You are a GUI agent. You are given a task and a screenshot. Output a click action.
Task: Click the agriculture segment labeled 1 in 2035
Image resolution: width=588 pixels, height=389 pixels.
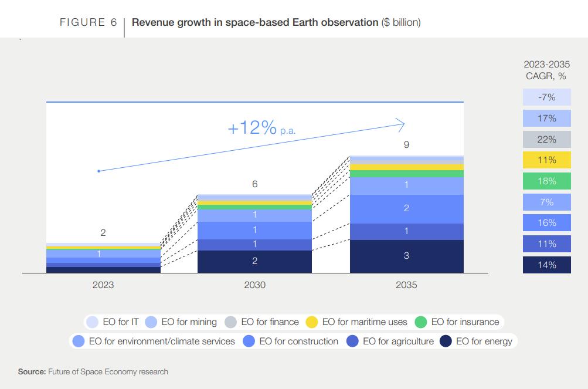(x=406, y=232)
